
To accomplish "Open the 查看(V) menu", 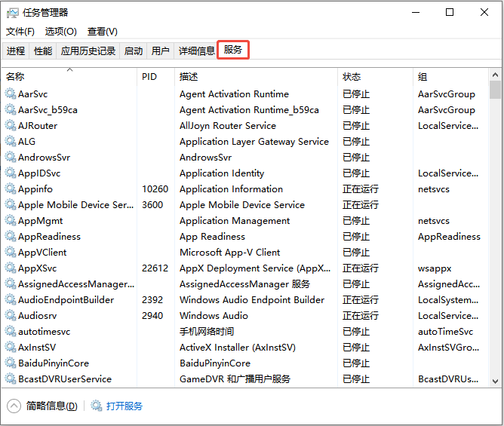I will [x=102, y=32].
